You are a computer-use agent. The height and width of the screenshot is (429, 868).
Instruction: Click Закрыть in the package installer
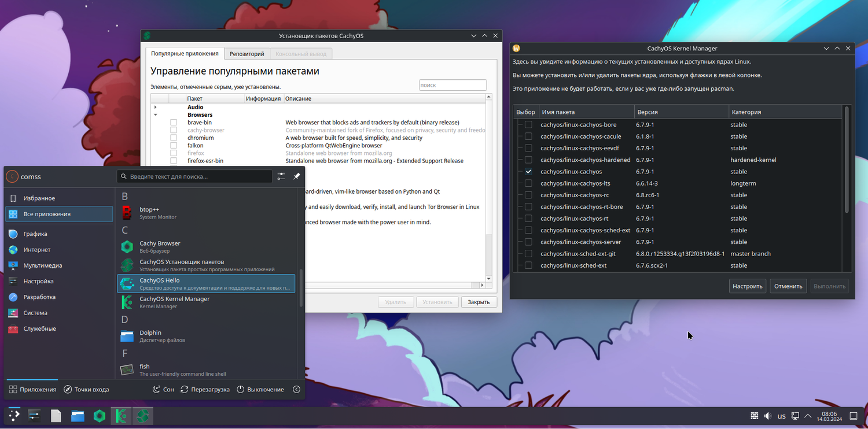tap(479, 302)
